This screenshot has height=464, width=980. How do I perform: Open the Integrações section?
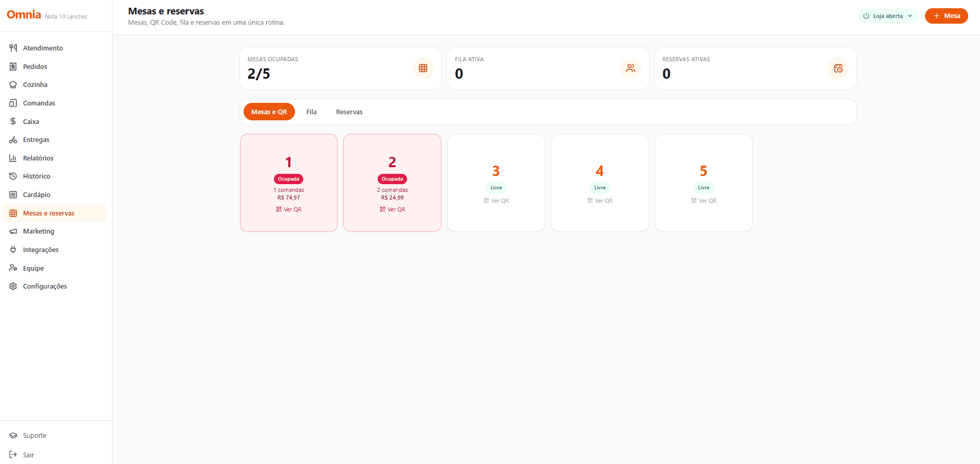click(54, 249)
